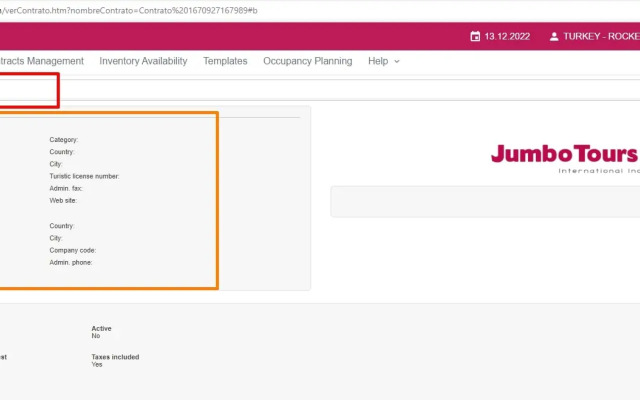The height and width of the screenshot is (400, 640).
Task: Click the Admin. fax label
Action: (x=66, y=188)
